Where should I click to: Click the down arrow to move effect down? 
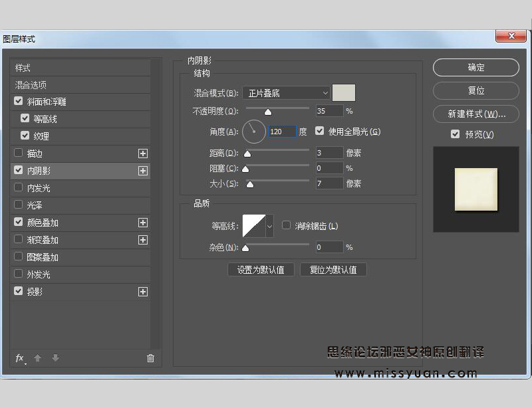pos(55,358)
